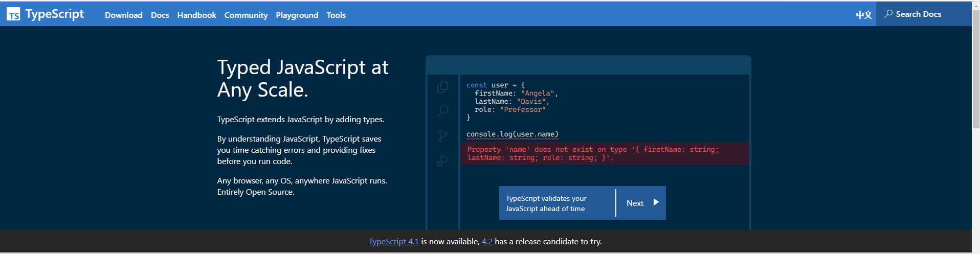
Task: Open the 4.2 release candidate link
Action: pos(487,242)
